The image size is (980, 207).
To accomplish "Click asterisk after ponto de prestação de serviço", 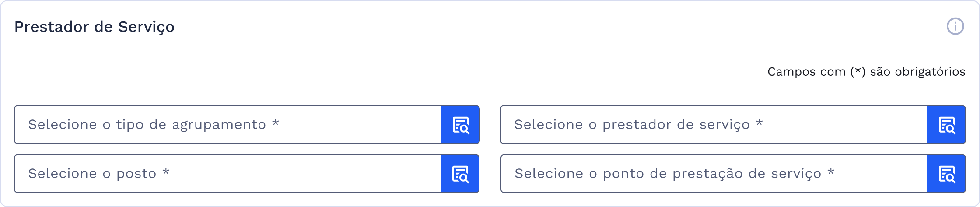I will pos(831,172).
